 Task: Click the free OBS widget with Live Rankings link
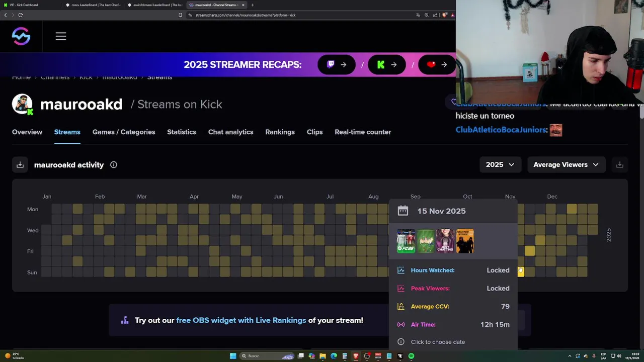(x=241, y=320)
